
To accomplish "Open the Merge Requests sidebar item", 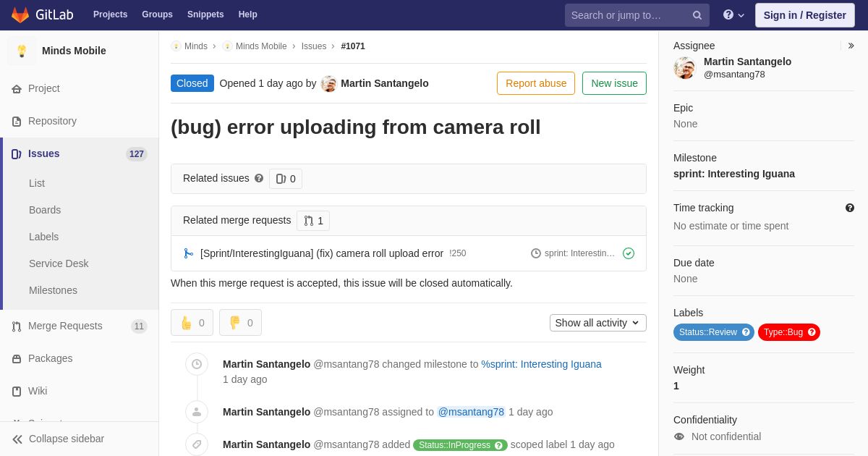I will coord(65,326).
